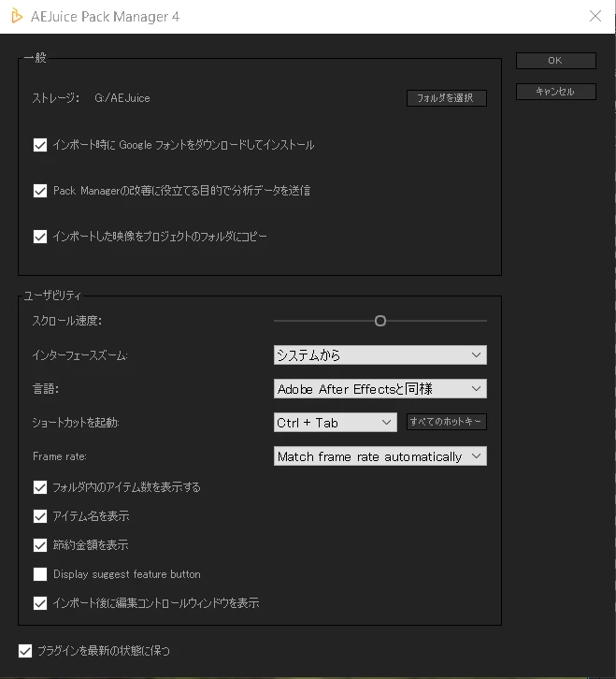Viewport: 616px width, 679px height.
Task: Toggle Google フォント download on import checkbox
Action: click(x=40, y=145)
